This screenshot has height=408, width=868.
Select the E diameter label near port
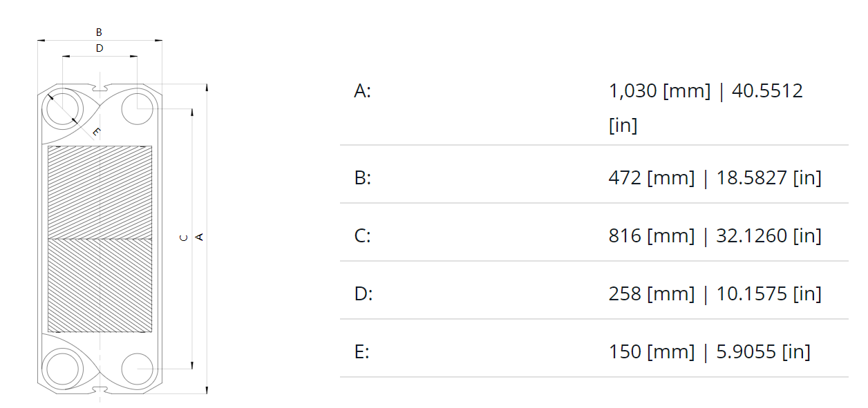pos(96,131)
